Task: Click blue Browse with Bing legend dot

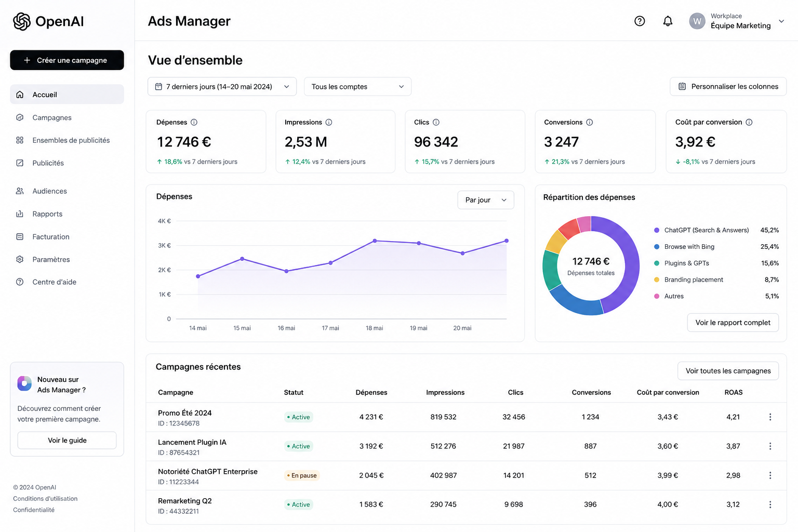Action: pos(657,247)
